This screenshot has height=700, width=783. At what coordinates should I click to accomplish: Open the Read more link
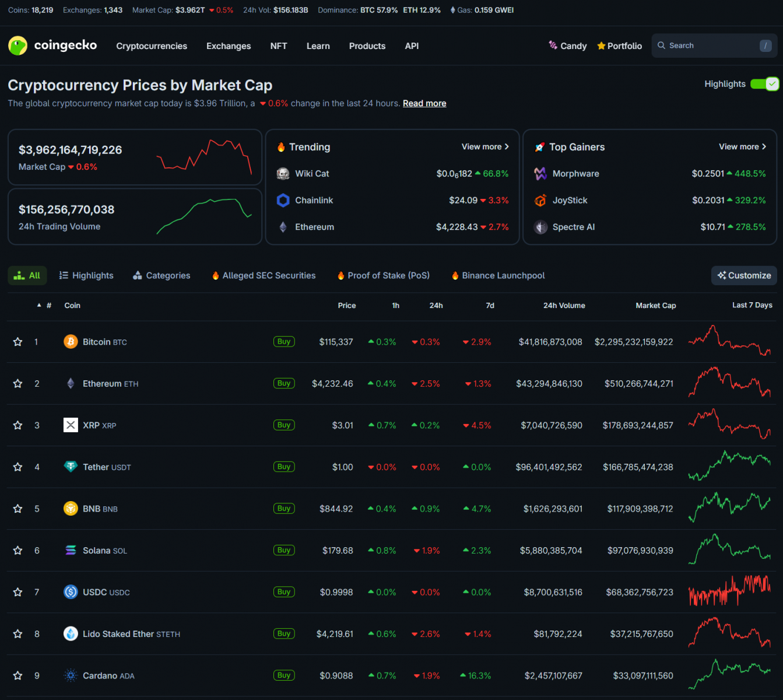[424, 103]
